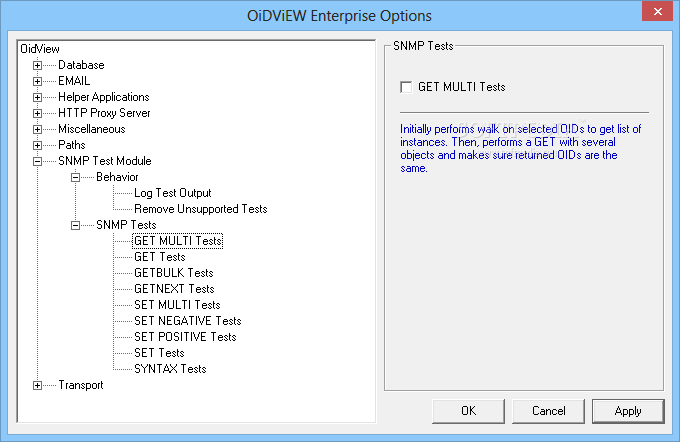Expand the EMAIL tree node

coord(38,82)
